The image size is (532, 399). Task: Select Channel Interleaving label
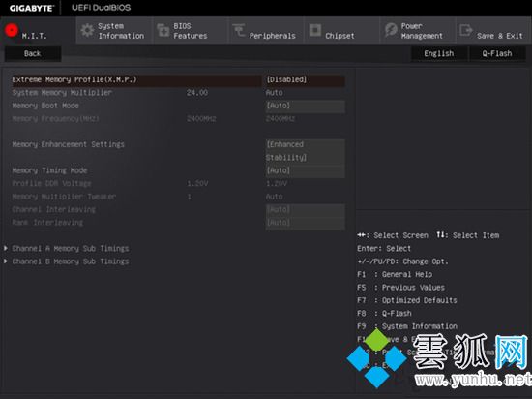(53, 209)
